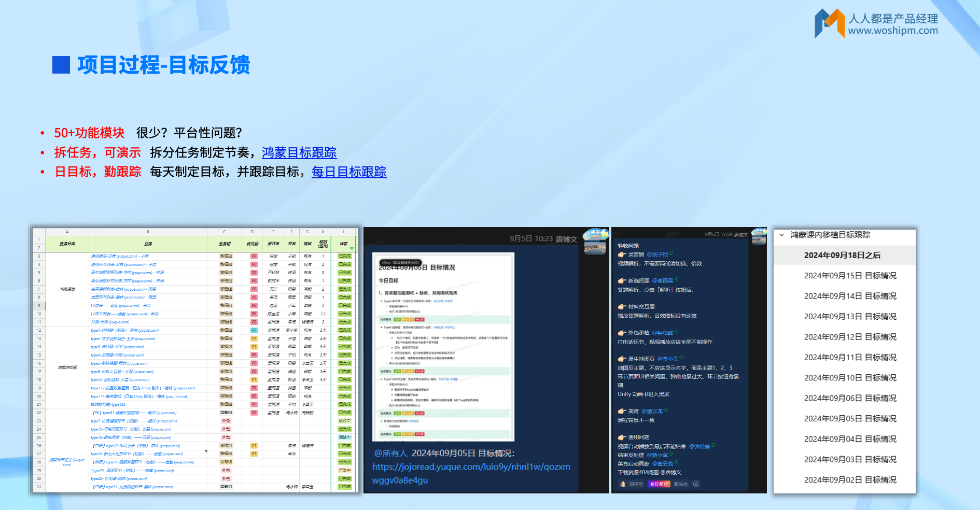Click the 人人都是产品经理 logo
The height and width of the screenshot is (510, 980).
tap(876, 23)
